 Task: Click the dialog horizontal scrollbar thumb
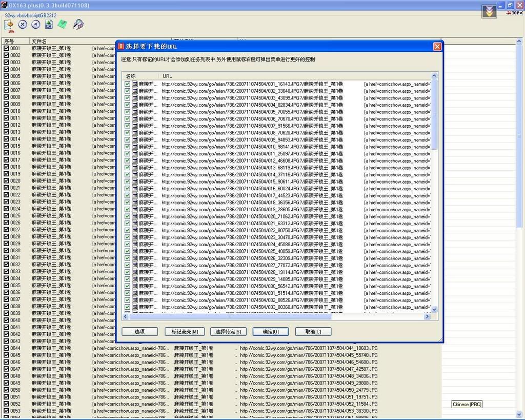230,316
